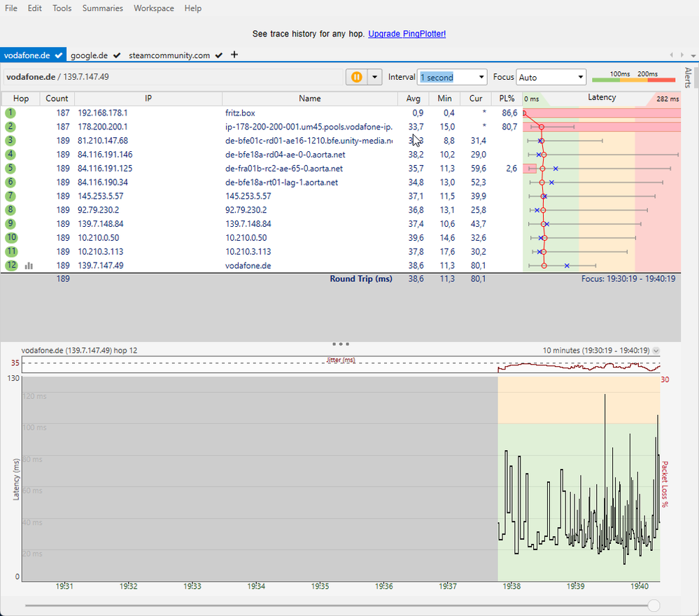Click the hop 12 timeline title text

79,351
